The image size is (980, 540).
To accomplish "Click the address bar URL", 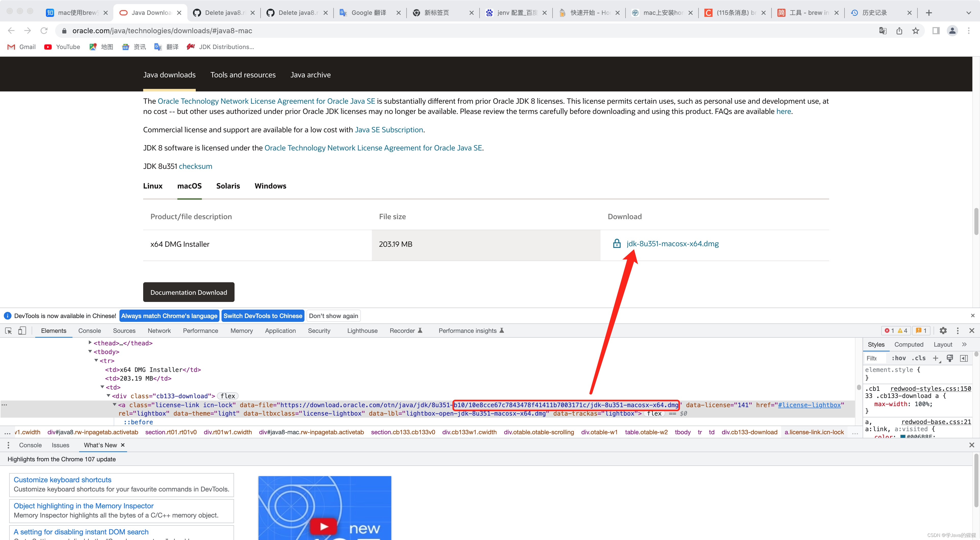I will click(162, 30).
